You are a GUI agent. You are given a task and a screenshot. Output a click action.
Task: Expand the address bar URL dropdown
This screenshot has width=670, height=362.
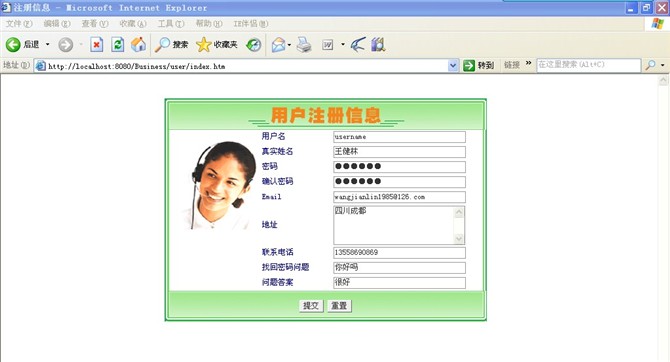tap(453, 66)
